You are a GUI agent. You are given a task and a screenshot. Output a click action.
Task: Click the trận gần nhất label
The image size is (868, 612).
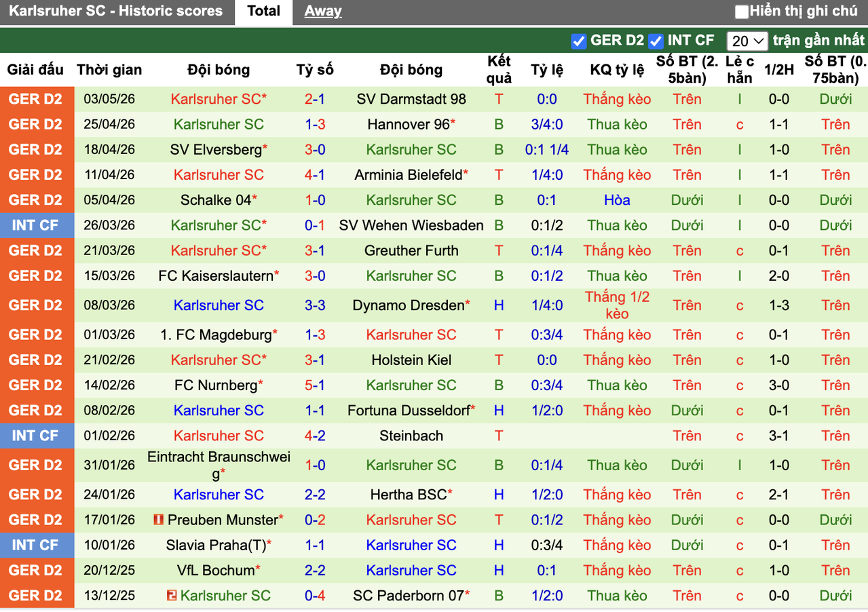pyautogui.click(x=818, y=41)
